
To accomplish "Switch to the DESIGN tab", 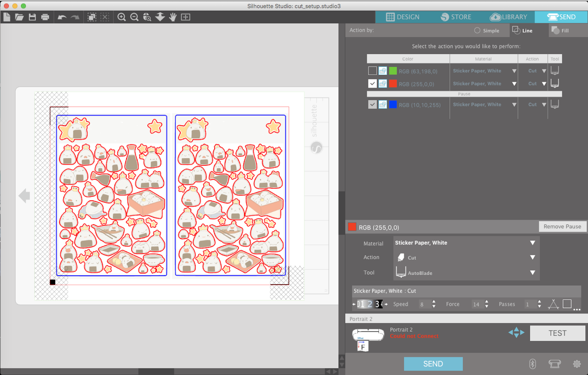I will point(402,17).
